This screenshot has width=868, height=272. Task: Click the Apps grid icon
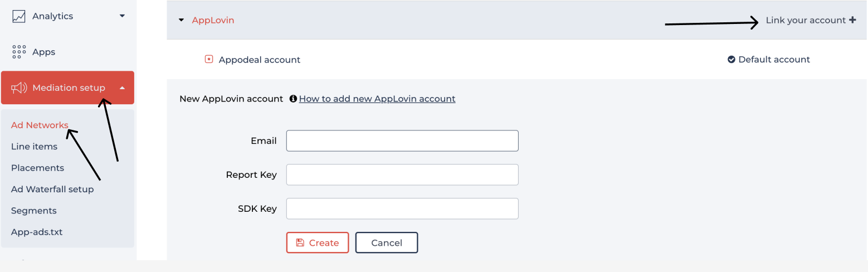point(19,52)
